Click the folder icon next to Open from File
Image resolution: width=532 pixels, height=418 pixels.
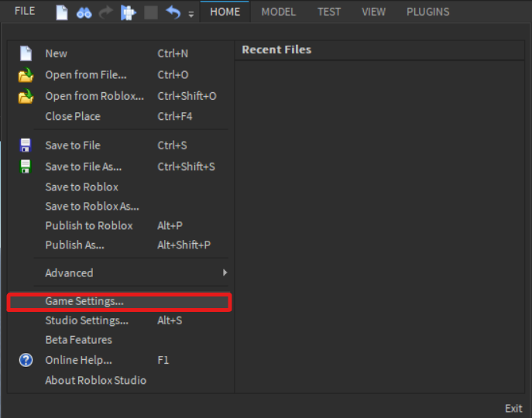click(26, 75)
